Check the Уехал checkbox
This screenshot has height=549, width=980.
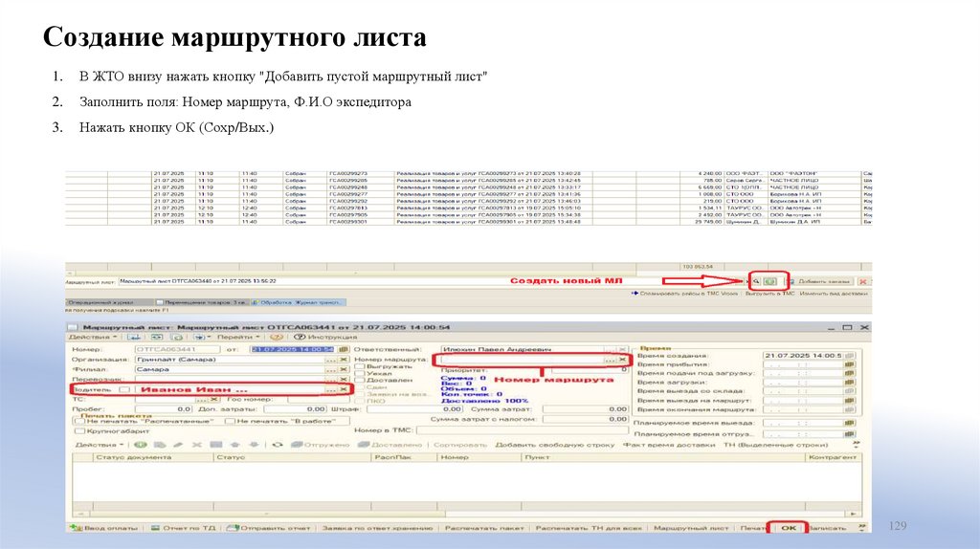point(360,374)
